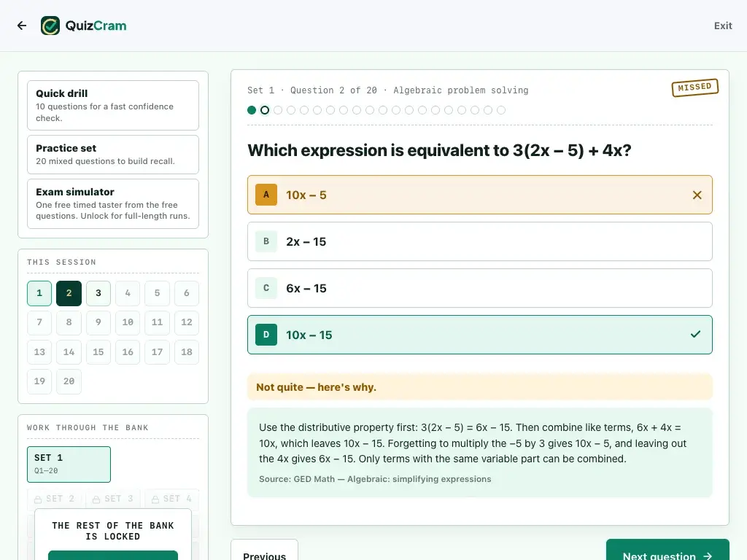Click the distributive property explanation paragraph

(473, 443)
